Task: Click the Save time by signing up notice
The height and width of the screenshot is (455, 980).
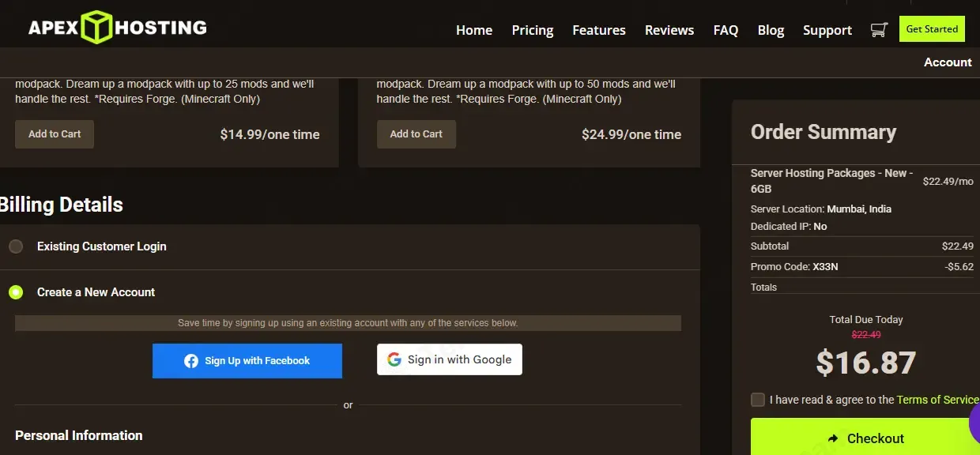Action: pyautogui.click(x=348, y=323)
